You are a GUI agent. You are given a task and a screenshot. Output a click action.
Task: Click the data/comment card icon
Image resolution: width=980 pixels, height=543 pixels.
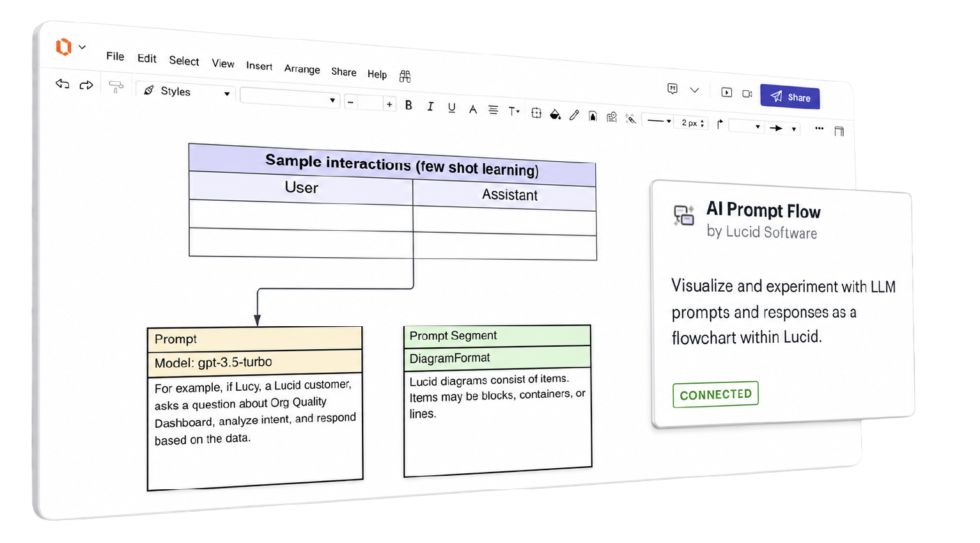[612, 117]
